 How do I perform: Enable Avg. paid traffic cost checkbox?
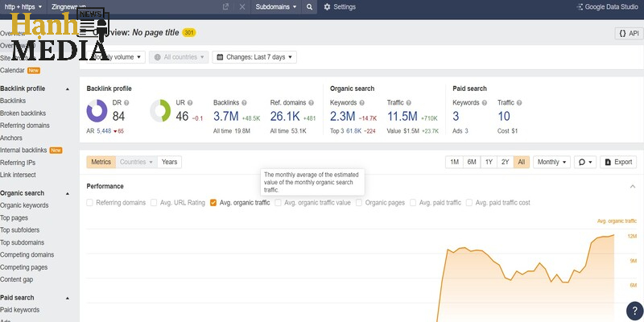tap(469, 203)
